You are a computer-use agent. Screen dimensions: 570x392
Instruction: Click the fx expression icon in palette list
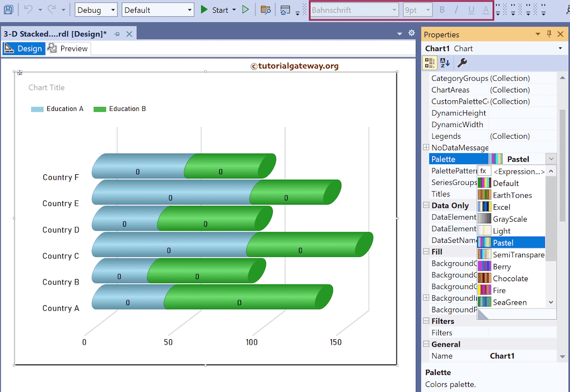(x=484, y=171)
